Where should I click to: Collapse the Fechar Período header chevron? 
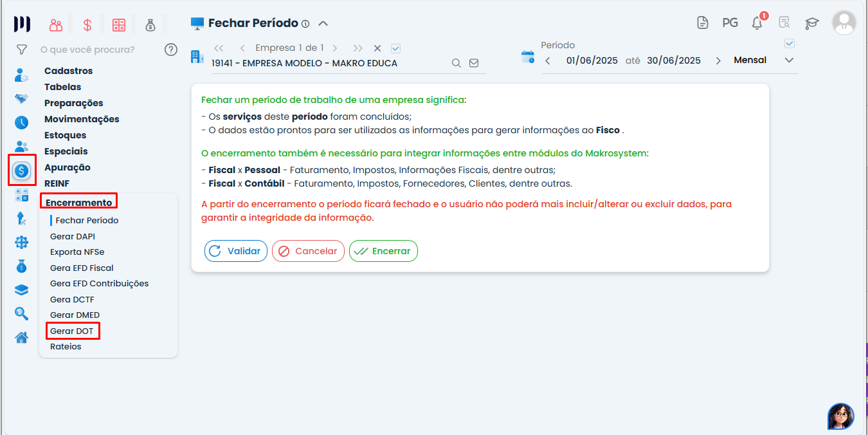(x=323, y=24)
